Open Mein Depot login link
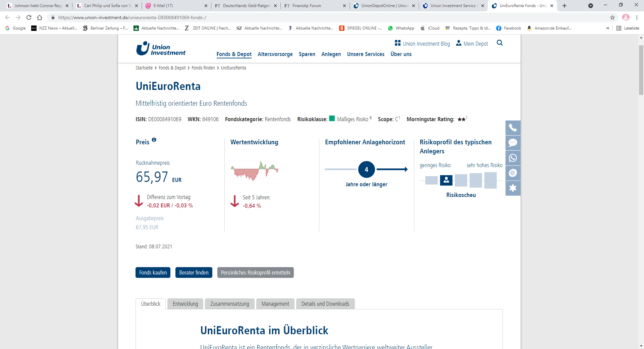 pos(472,44)
